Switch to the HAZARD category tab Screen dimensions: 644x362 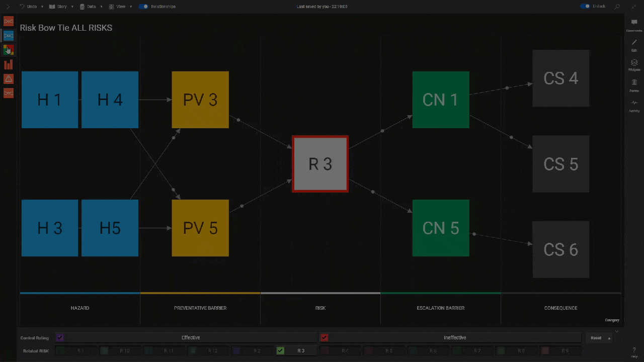click(79, 308)
